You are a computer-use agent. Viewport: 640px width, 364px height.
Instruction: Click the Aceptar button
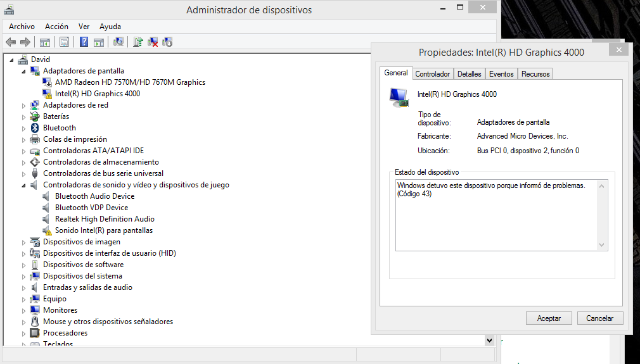549,318
